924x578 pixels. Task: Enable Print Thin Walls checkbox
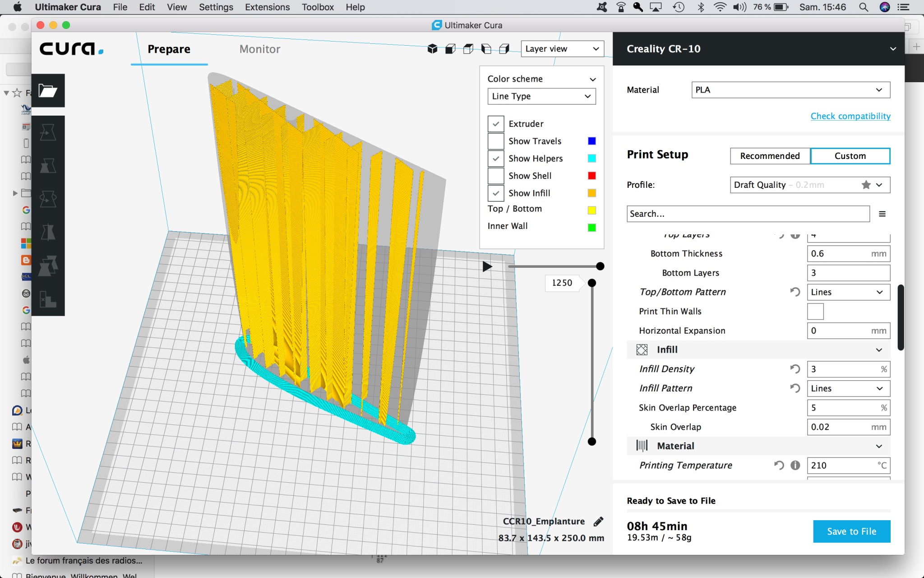pyautogui.click(x=815, y=312)
